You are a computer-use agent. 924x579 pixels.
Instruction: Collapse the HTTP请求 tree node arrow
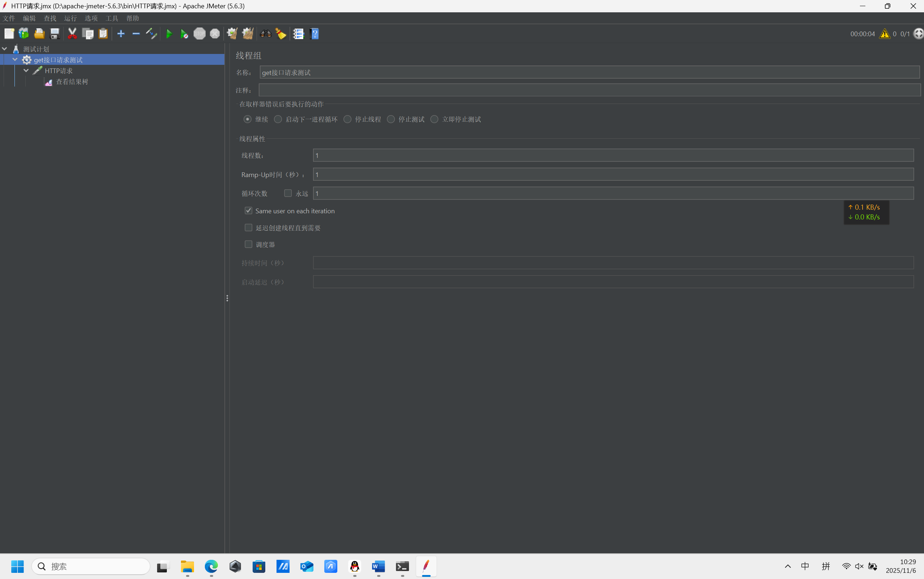point(26,71)
